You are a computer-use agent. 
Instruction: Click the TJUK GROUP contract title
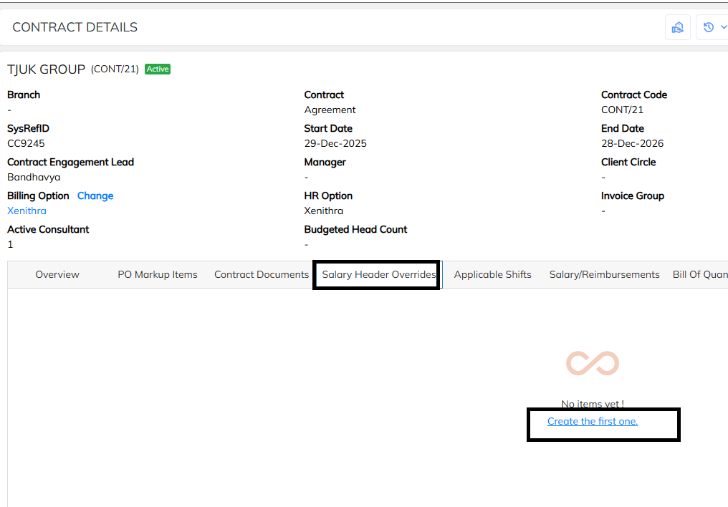point(46,69)
